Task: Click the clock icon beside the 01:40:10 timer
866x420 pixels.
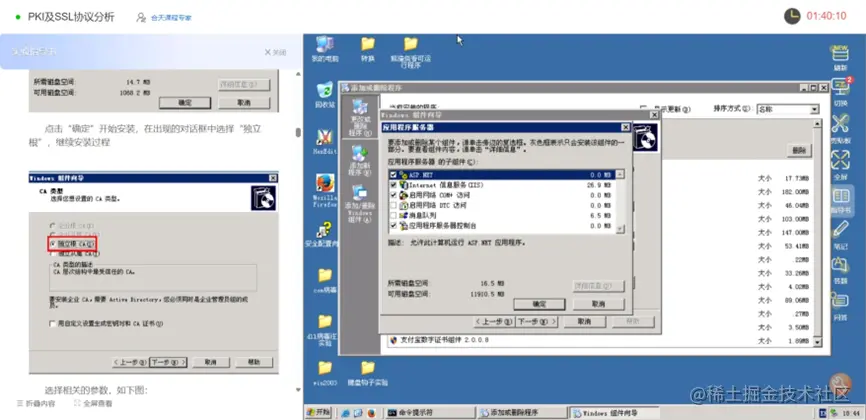Action: point(792,16)
